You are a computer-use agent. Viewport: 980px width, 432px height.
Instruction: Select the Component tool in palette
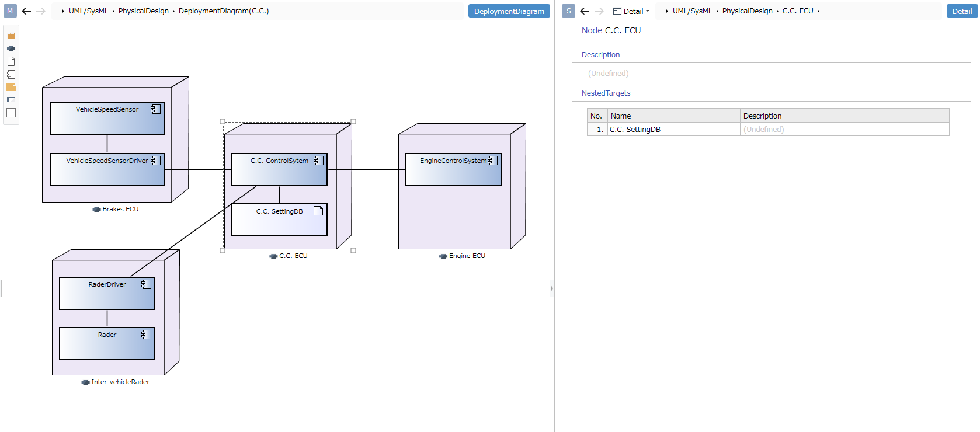click(11, 74)
